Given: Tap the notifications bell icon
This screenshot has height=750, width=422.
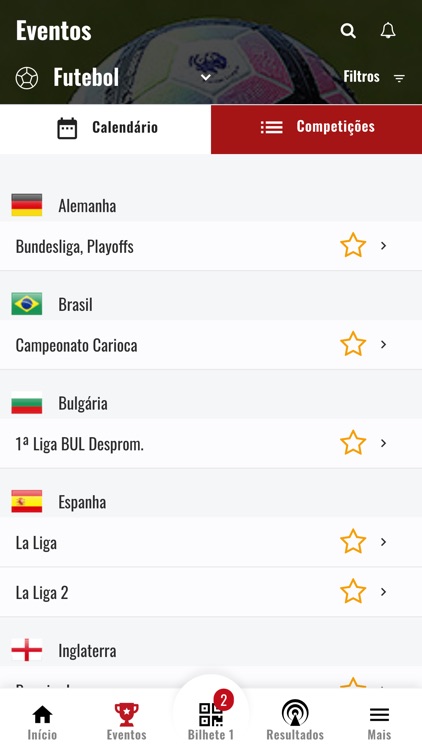Looking at the screenshot, I should [388, 31].
